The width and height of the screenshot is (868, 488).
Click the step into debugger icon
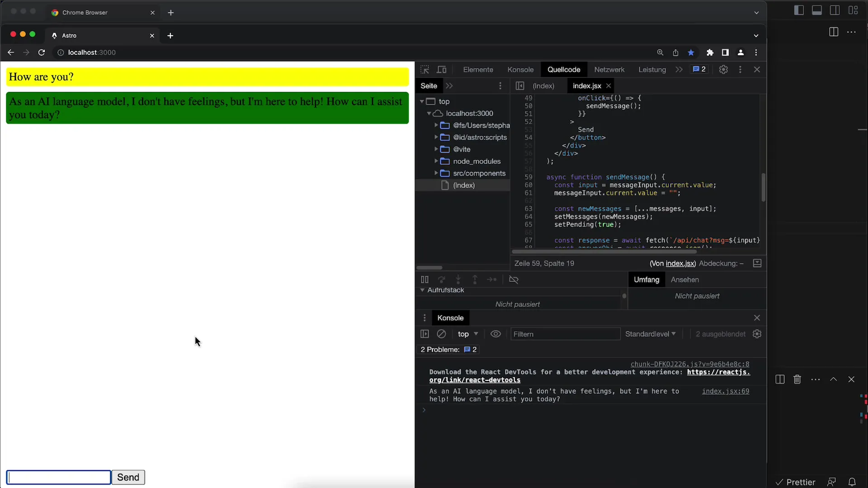point(458,280)
